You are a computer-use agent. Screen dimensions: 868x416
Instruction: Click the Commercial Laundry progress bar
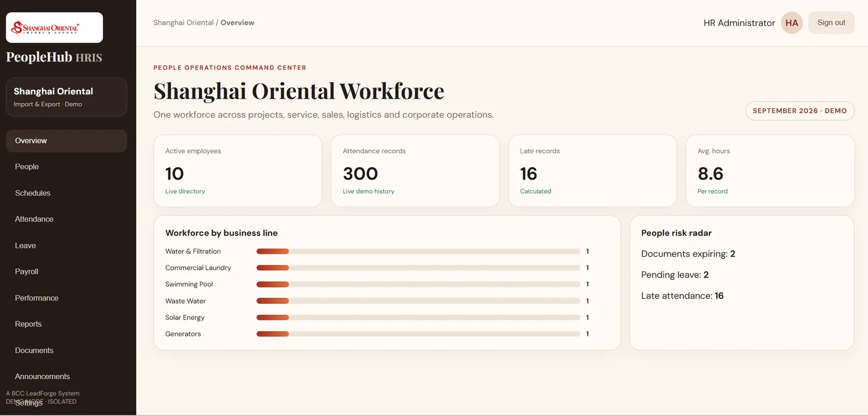click(x=418, y=268)
